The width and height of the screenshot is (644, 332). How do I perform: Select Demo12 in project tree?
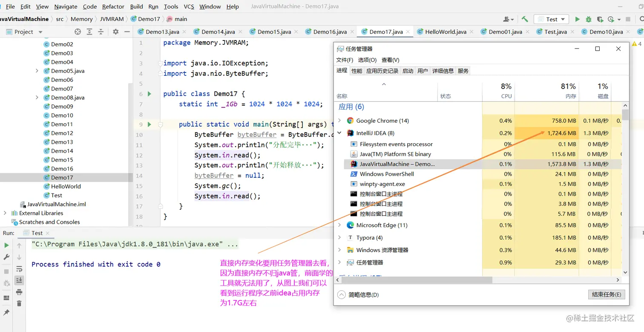pos(62,133)
